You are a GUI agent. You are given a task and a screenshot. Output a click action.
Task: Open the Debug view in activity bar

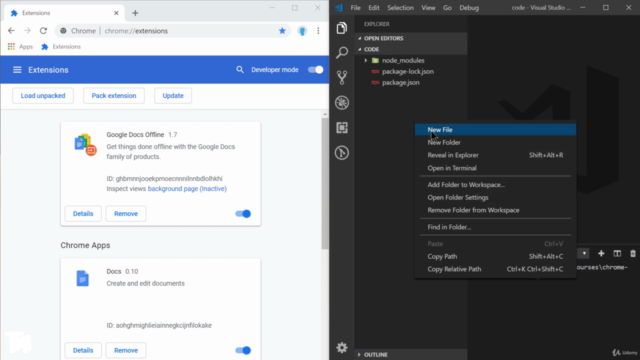(342, 102)
